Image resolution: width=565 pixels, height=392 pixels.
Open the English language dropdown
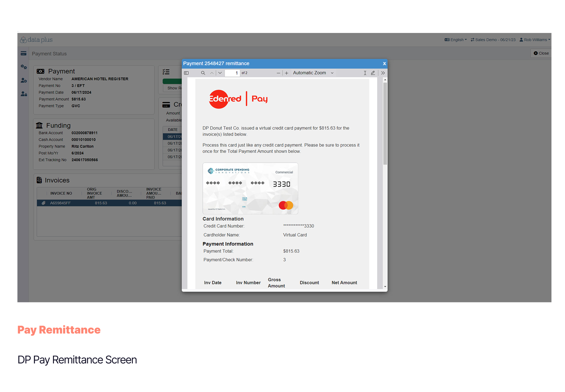coord(455,40)
